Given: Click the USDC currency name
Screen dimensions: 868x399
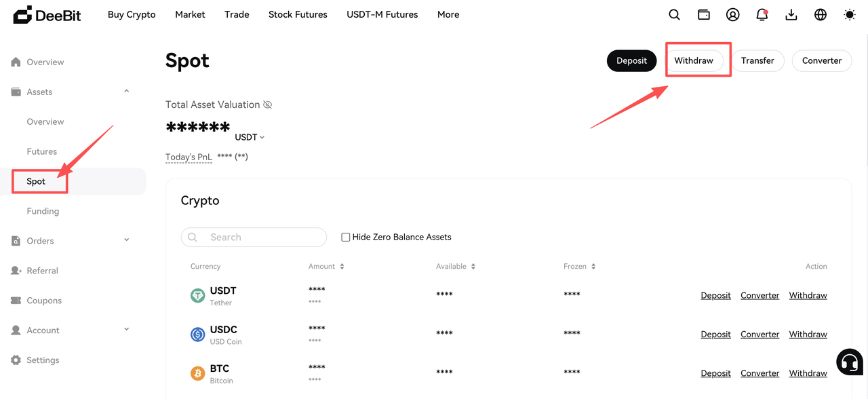Looking at the screenshot, I should [x=224, y=330].
